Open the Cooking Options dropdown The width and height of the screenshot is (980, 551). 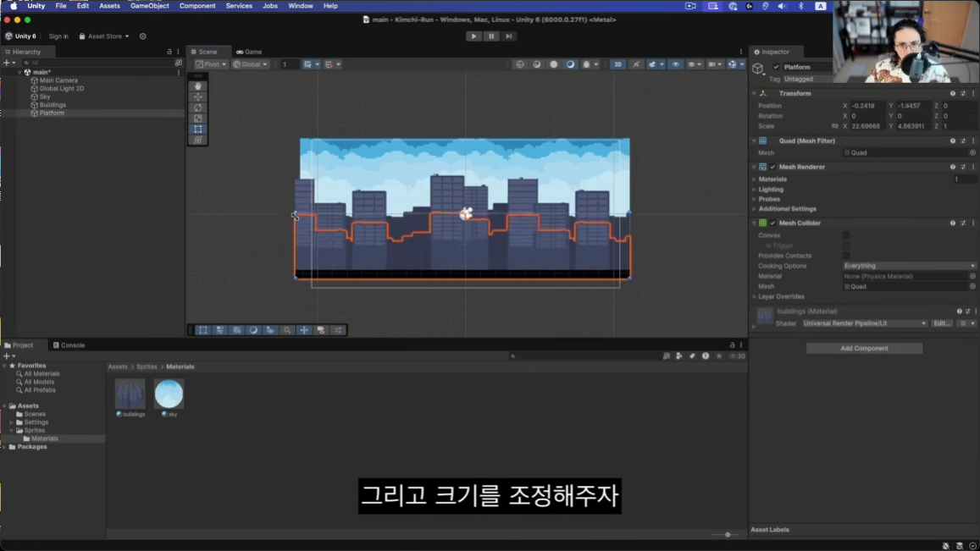point(910,266)
